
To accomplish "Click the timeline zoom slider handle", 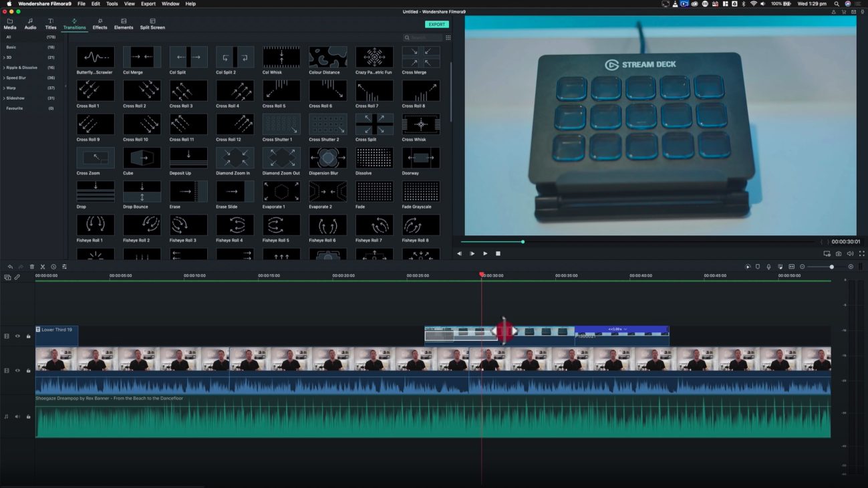I will [832, 267].
